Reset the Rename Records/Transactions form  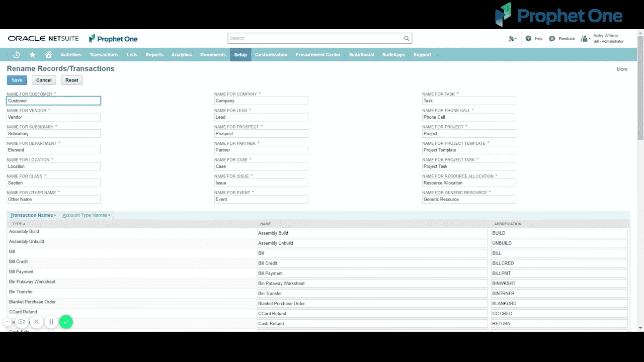pos(71,79)
